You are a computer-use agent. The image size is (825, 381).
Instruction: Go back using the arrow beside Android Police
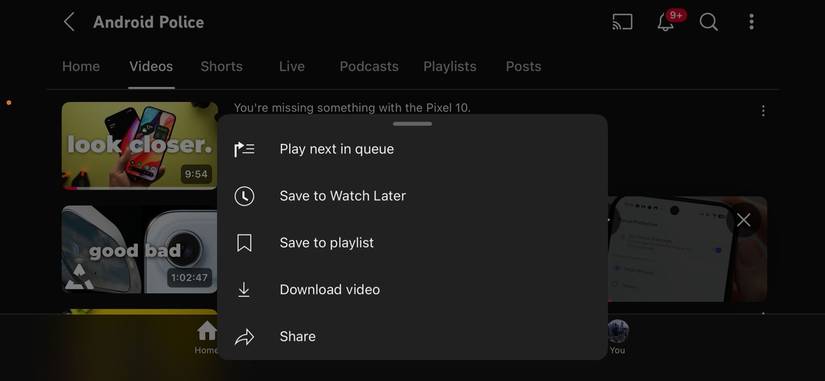point(69,22)
